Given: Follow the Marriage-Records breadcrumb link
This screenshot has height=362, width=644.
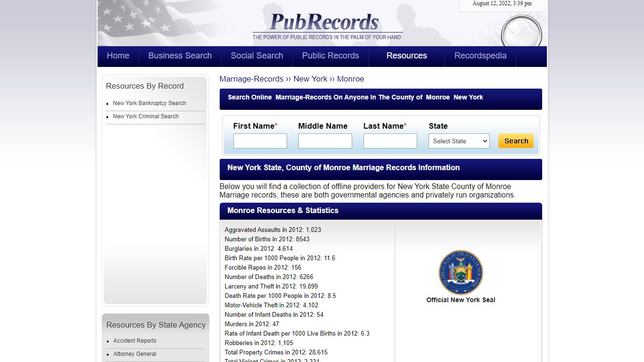Looking at the screenshot, I should click(x=252, y=79).
